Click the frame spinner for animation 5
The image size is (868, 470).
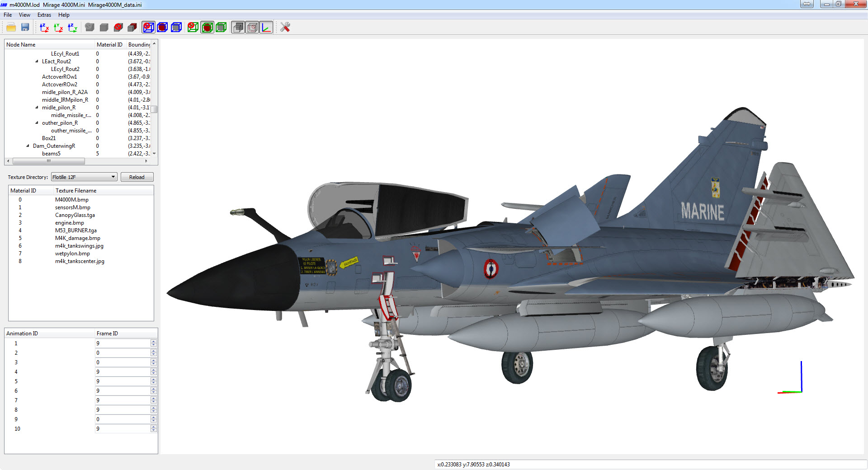pos(154,381)
